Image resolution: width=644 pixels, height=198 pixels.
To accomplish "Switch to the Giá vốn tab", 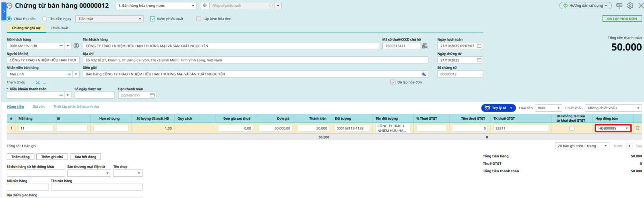I will coord(39,107).
